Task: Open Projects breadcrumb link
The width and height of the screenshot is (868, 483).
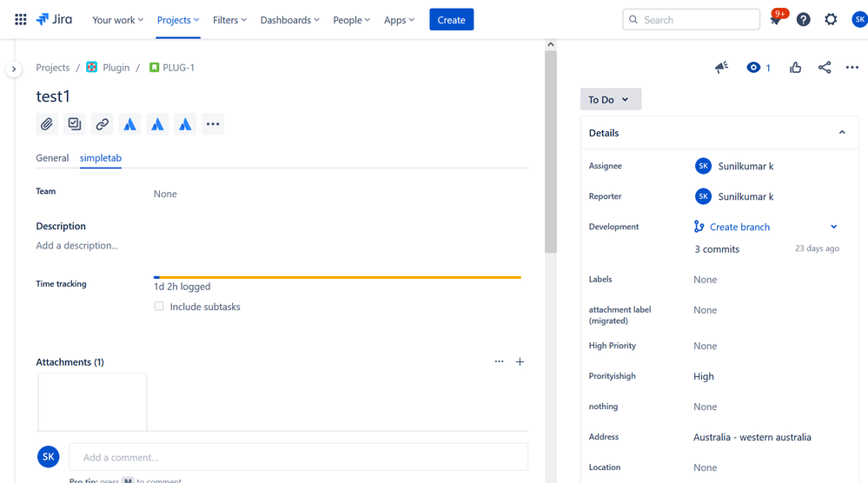Action: click(x=53, y=68)
